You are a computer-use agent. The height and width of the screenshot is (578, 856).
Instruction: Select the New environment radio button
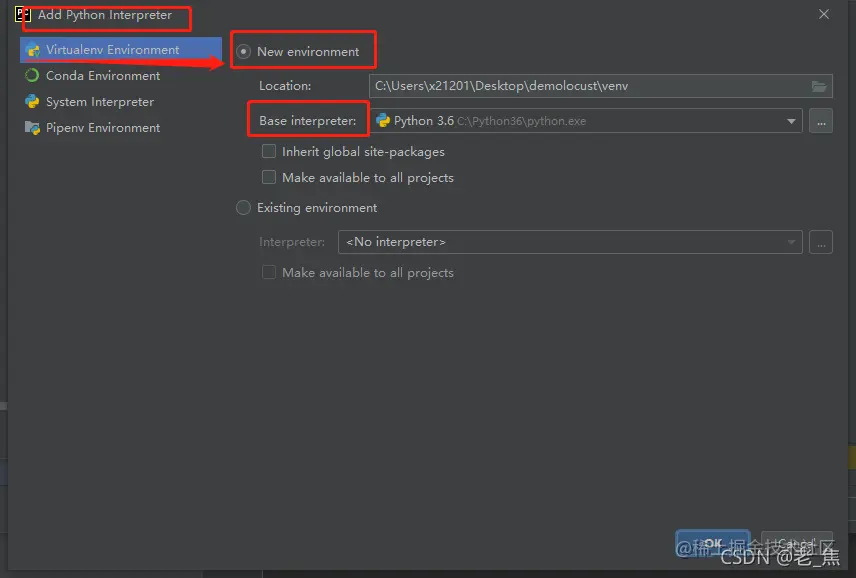click(243, 52)
